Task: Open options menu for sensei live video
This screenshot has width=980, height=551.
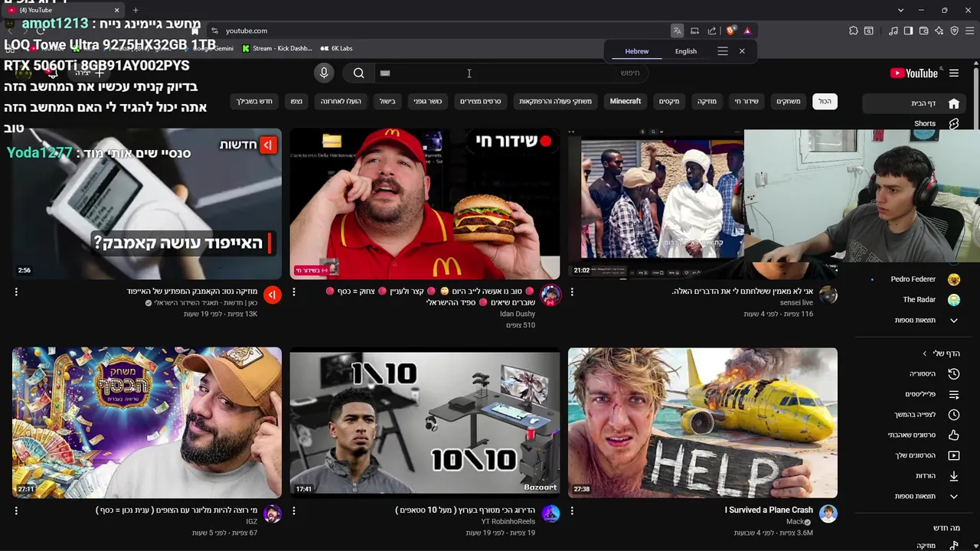Action: pyautogui.click(x=572, y=292)
